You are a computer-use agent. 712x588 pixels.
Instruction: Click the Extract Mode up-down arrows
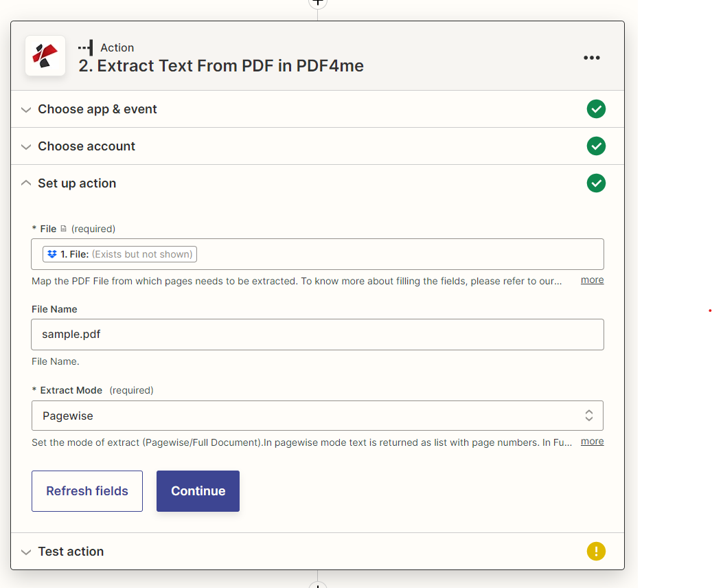(x=589, y=416)
